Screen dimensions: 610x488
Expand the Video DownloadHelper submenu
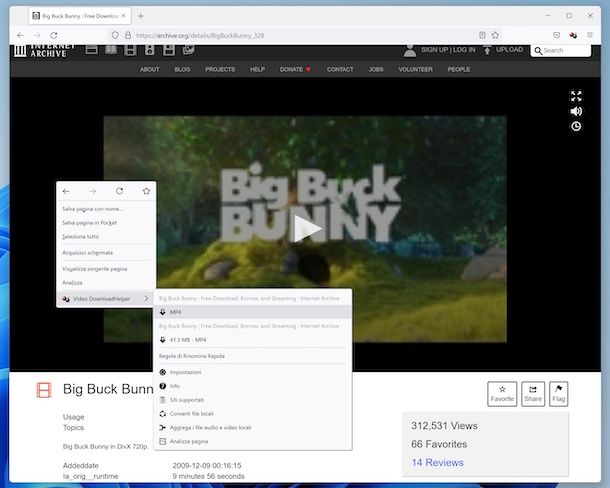point(106,299)
